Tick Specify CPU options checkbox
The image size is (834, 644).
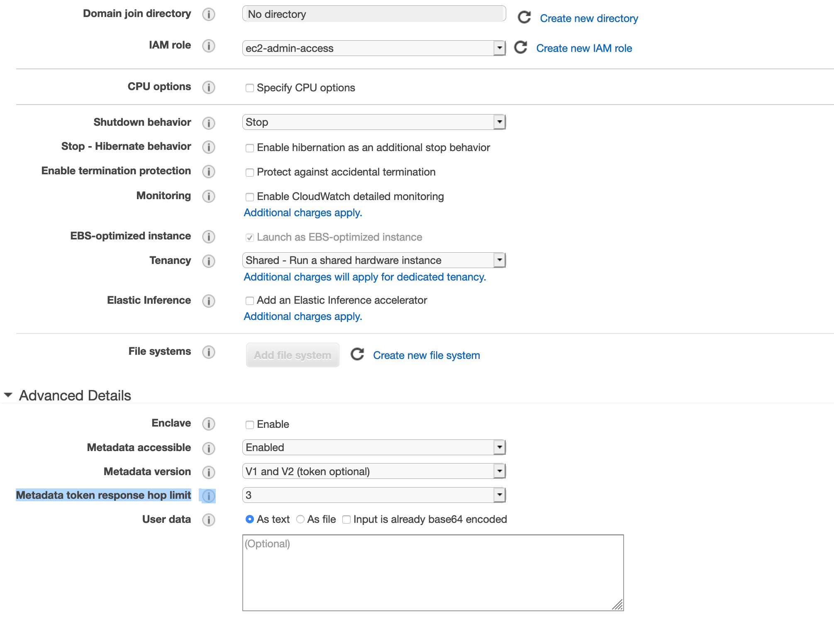click(x=250, y=88)
